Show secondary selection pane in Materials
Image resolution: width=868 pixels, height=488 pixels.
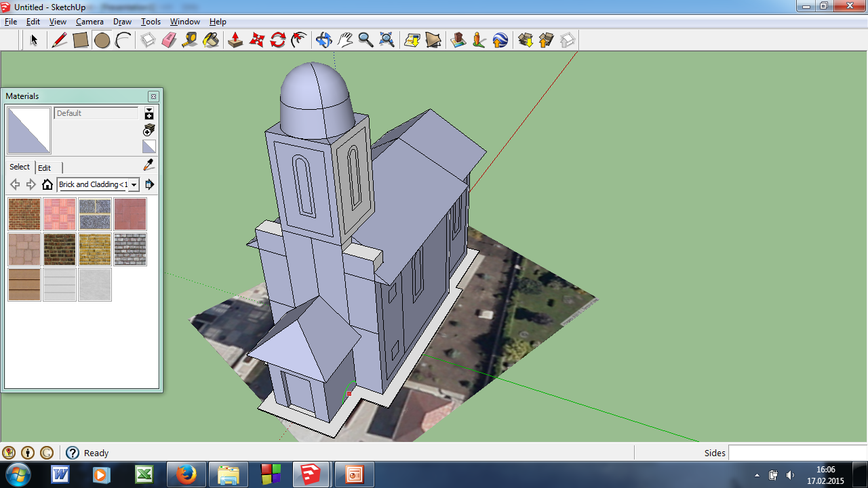point(149,113)
